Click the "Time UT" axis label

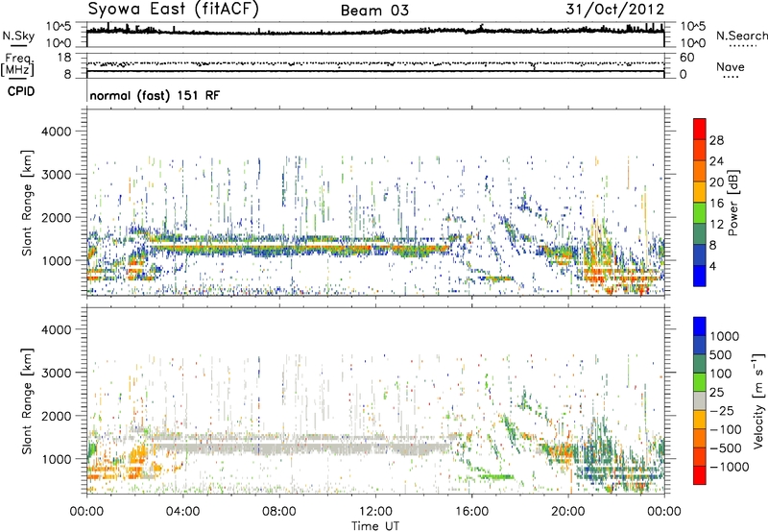[x=375, y=526]
